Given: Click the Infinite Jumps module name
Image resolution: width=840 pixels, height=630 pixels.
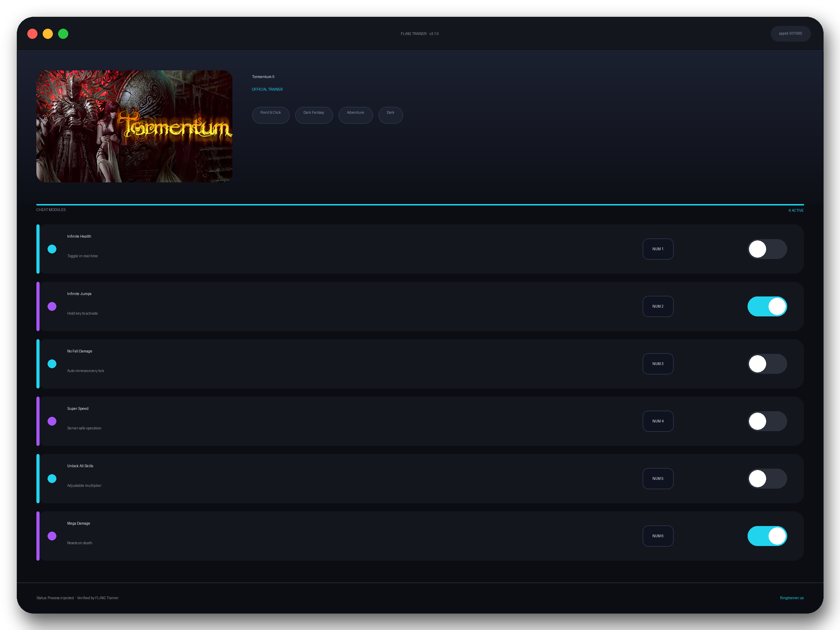Looking at the screenshot, I should click(x=79, y=294).
